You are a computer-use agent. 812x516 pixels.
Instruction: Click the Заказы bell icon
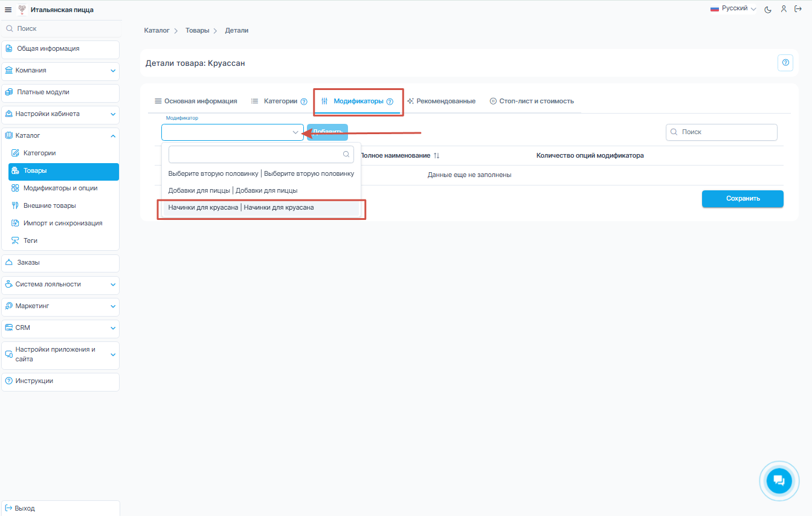pos(9,262)
